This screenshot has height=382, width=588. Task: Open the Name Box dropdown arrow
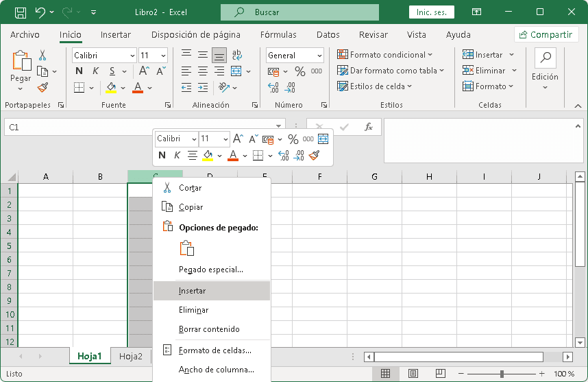279,126
